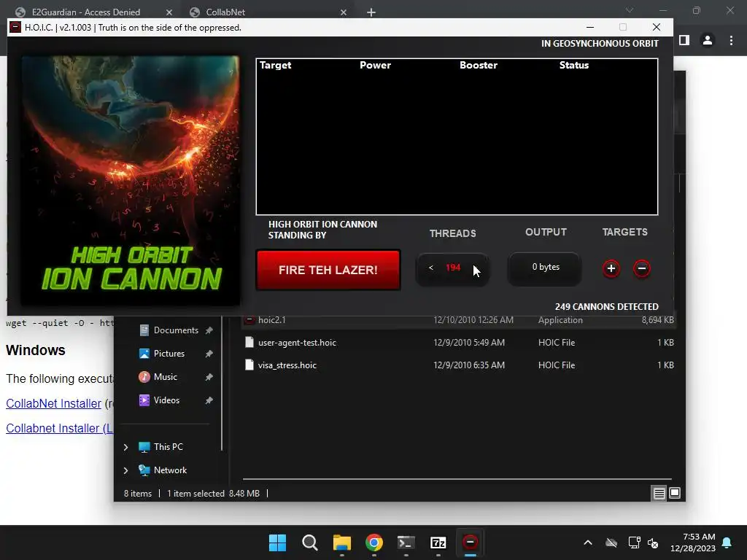Screen dimensions: 747x560
Task: Click the HOIC icon in the title bar
Action: tap(15, 27)
